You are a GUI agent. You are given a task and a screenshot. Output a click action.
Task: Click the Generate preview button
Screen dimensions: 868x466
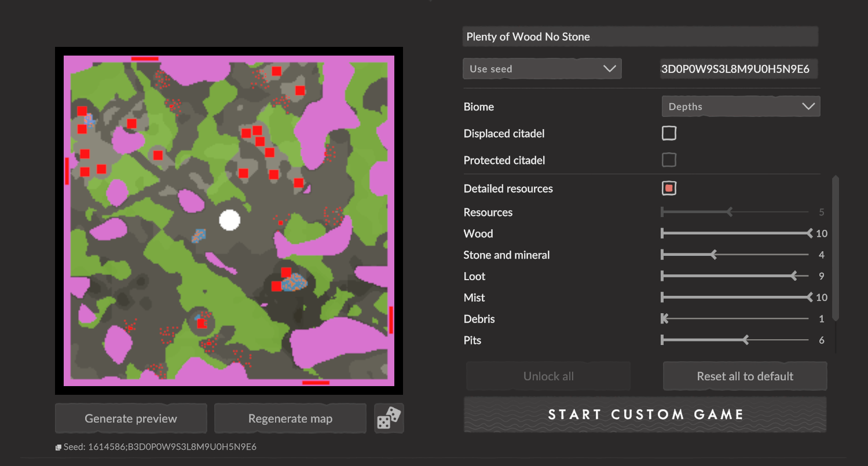point(131,419)
